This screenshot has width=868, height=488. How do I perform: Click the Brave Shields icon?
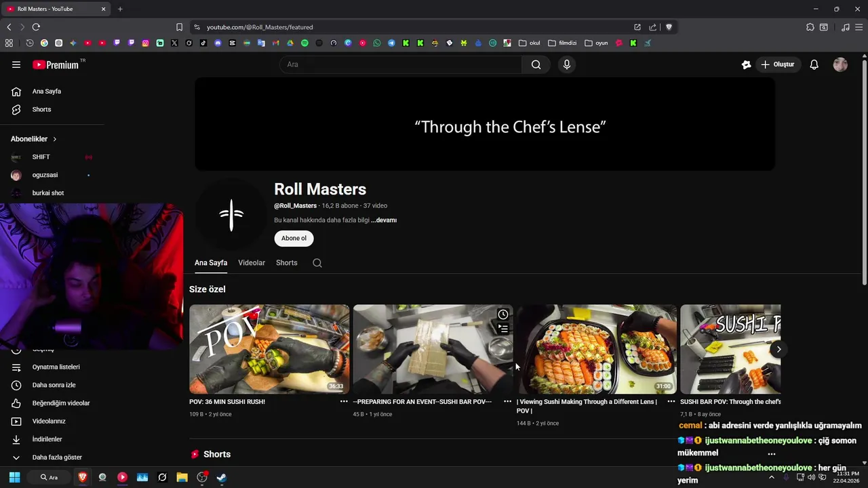669,27
